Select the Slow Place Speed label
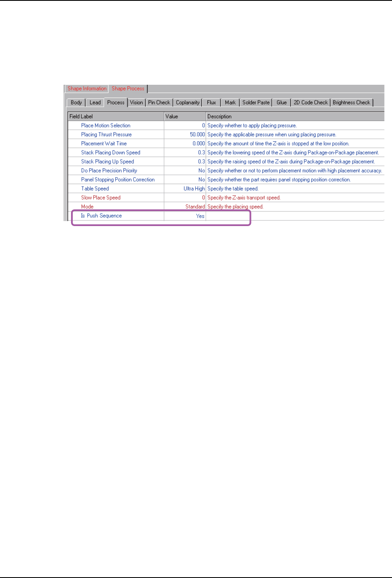This screenshot has width=392, height=578. click(x=101, y=198)
